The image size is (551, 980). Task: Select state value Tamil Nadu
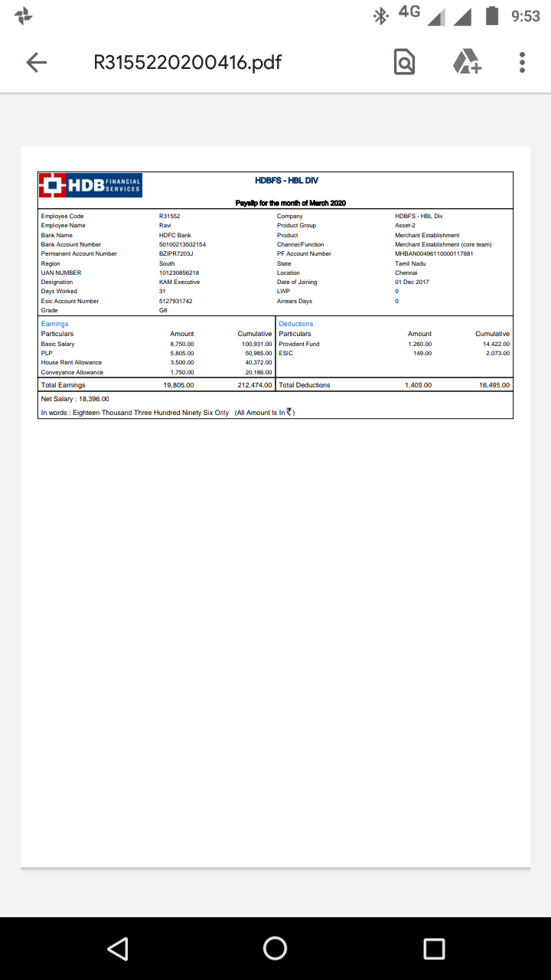(410, 263)
